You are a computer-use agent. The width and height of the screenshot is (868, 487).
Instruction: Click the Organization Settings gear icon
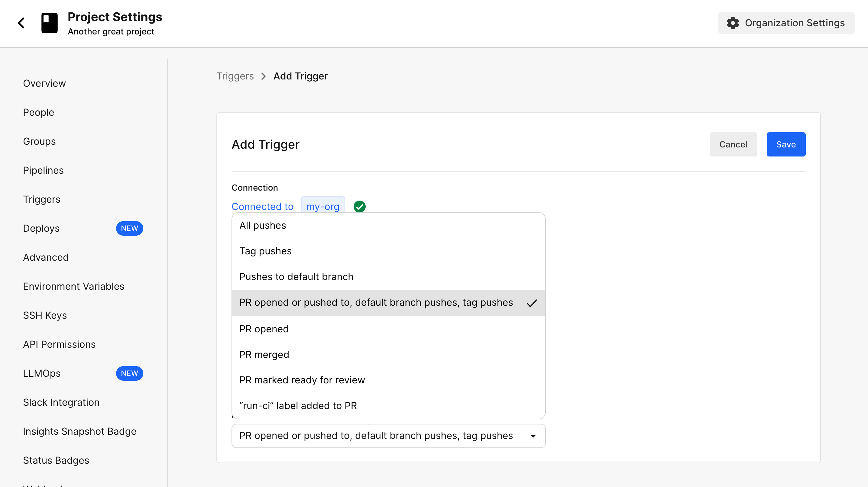[x=733, y=23]
